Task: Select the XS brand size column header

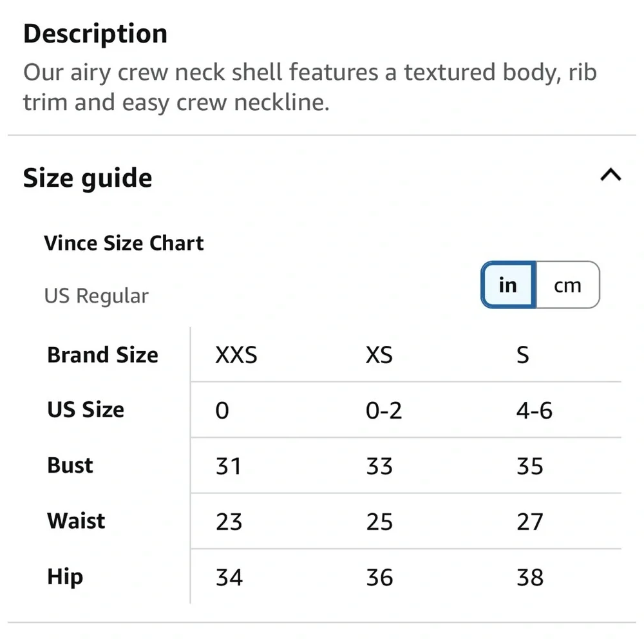Action: (x=378, y=355)
